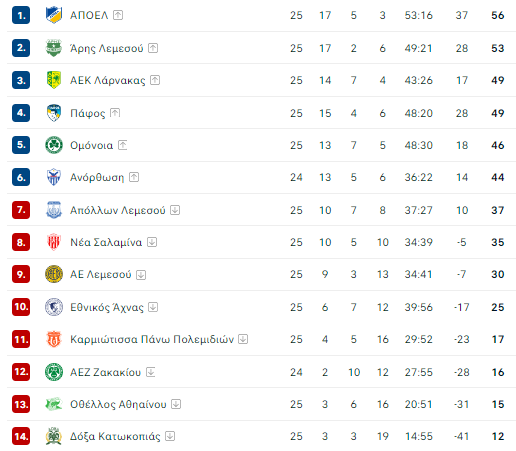Click the red position badge number 14
This screenshot has width=516, height=451.
click(21, 436)
